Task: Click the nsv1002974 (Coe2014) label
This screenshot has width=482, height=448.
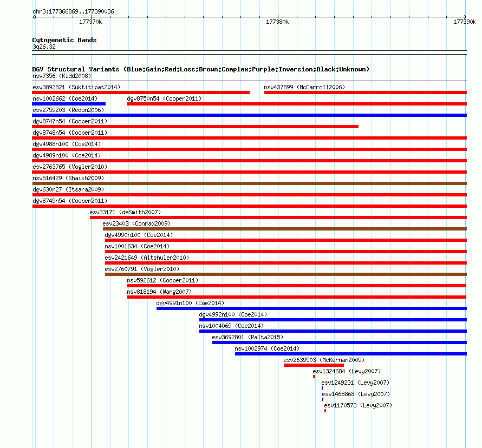Action: tap(267, 348)
